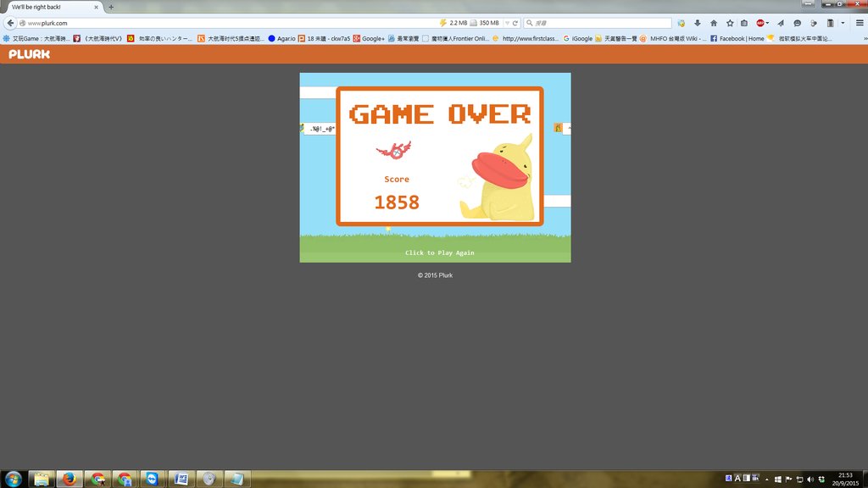Open the Firefox hamburger menu
This screenshot has width=868, height=488.
pyautogui.click(x=860, y=23)
